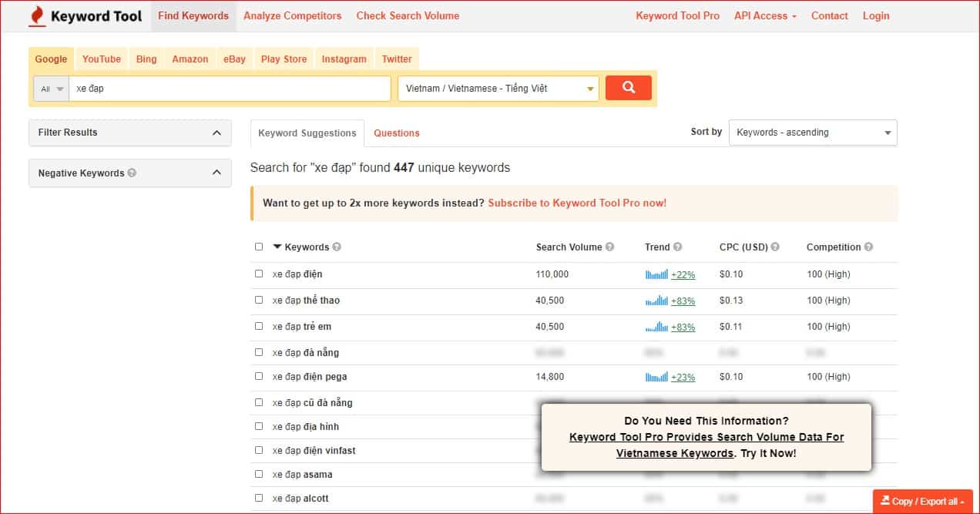Image resolution: width=980 pixels, height=514 pixels.
Task: Click the Copy / Export all button
Action: click(922, 501)
